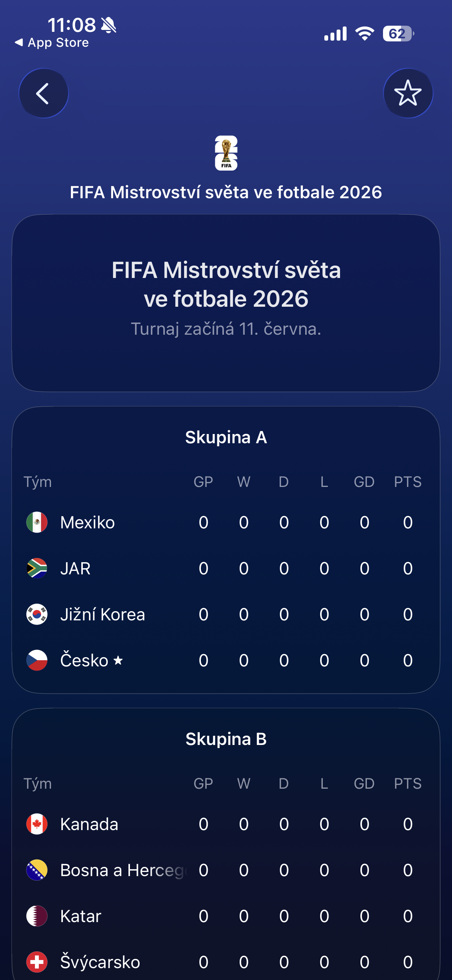Tap the South Korea flag icon
This screenshot has height=980, width=452.
[x=37, y=614]
